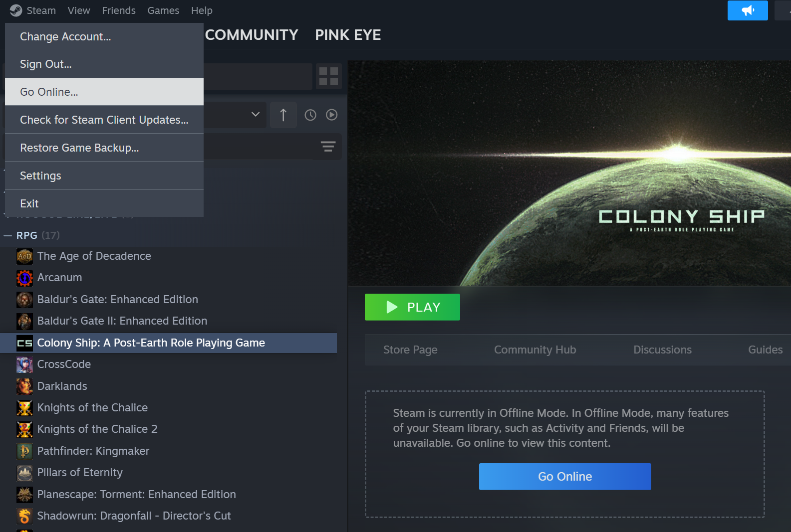Select Baldur's Gate: Enhanced Edition title
The width and height of the screenshot is (791, 532).
coord(118,300)
